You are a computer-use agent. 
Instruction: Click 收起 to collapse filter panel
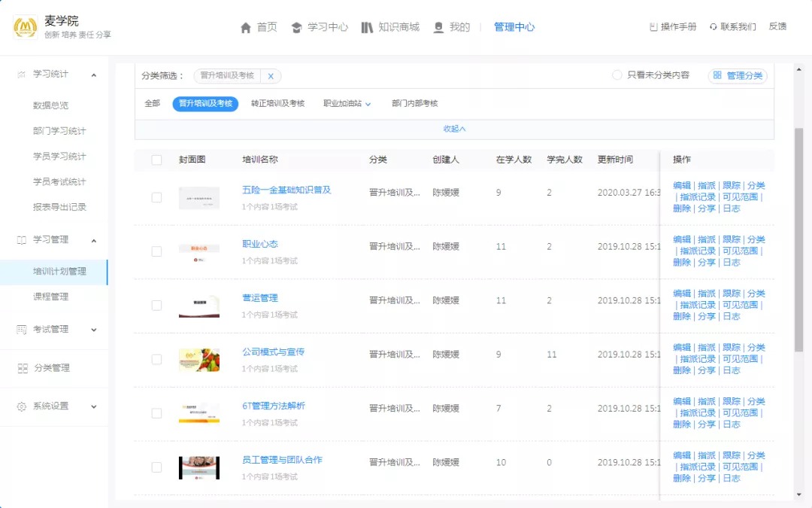coord(454,129)
